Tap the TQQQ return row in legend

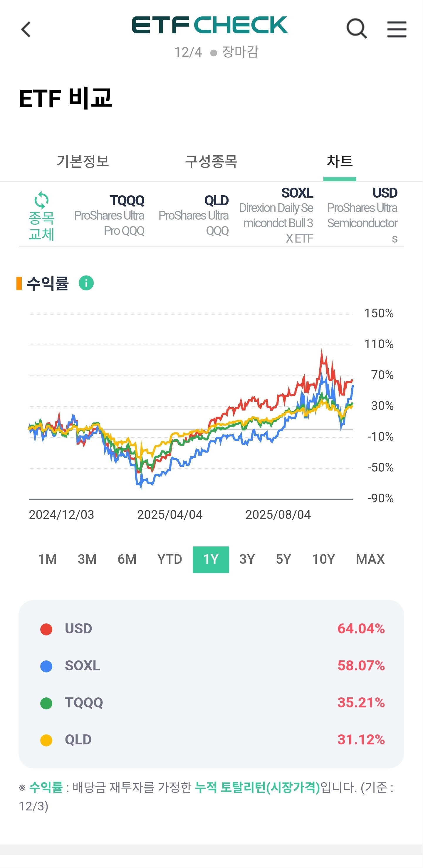[211, 703]
